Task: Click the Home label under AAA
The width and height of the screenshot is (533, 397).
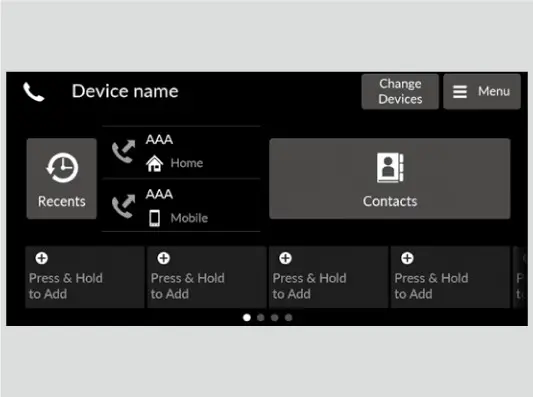Action: pos(187,163)
